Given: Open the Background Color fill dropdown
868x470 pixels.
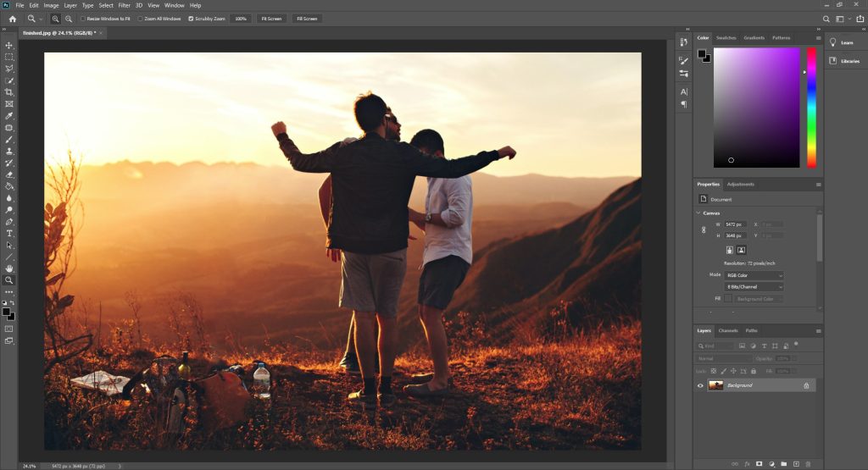Looking at the screenshot, I should [x=758, y=299].
